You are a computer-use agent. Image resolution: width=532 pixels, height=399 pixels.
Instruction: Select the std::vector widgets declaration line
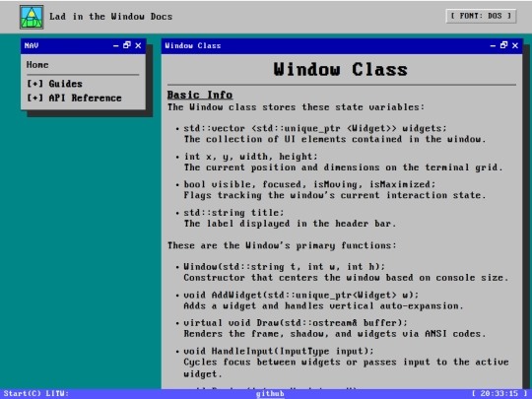(315, 128)
